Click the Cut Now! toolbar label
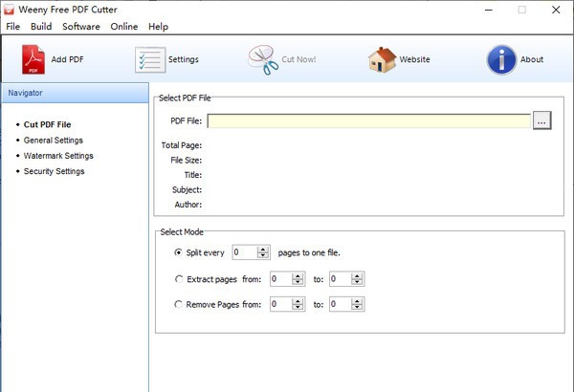The height and width of the screenshot is (392, 574). coord(298,59)
